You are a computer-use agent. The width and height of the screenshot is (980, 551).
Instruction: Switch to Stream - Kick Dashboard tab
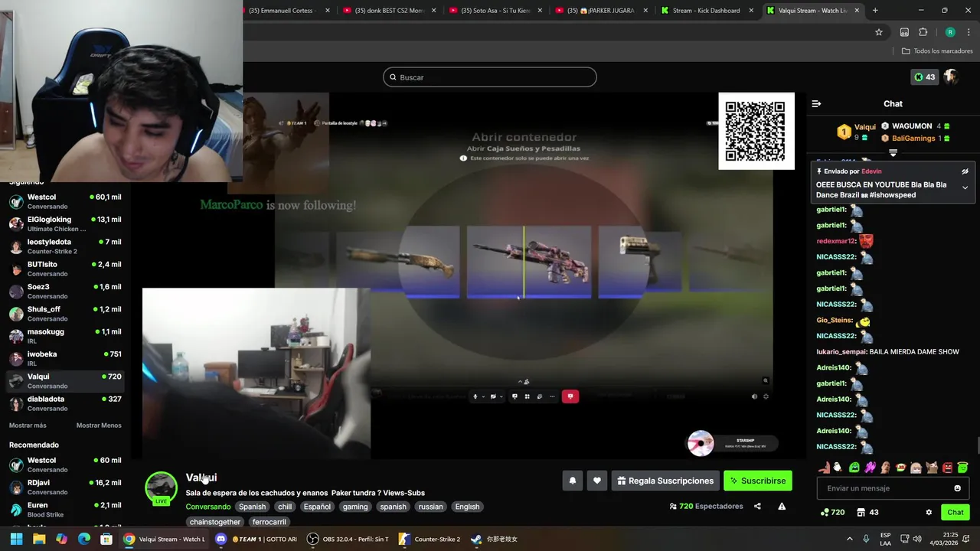(x=705, y=11)
